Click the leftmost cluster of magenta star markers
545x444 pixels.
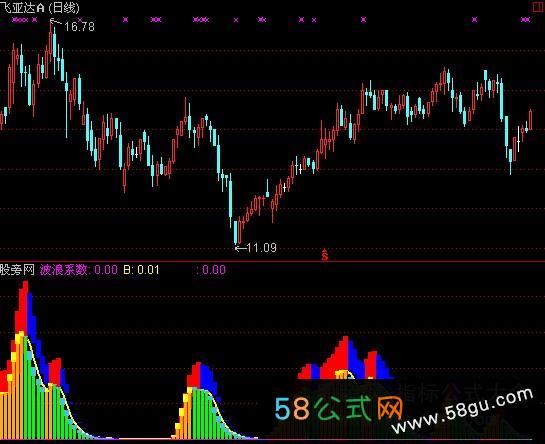pyautogui.click(x=20, y=20)
